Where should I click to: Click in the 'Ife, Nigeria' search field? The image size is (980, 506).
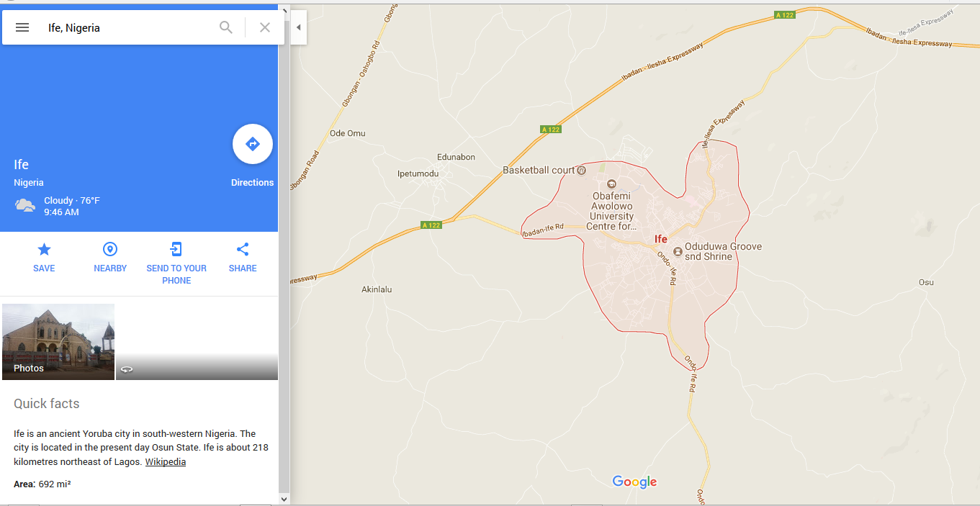(x=130, y=27)
